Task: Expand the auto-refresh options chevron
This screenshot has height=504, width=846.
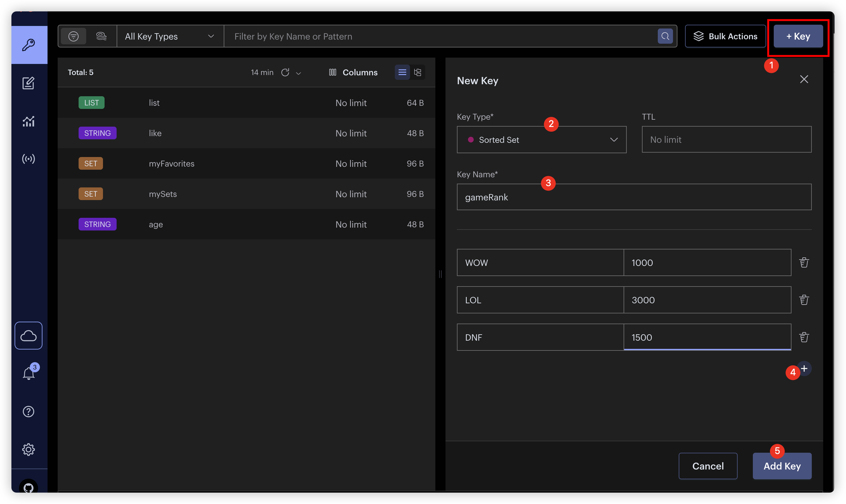Action: click(298, 73)
